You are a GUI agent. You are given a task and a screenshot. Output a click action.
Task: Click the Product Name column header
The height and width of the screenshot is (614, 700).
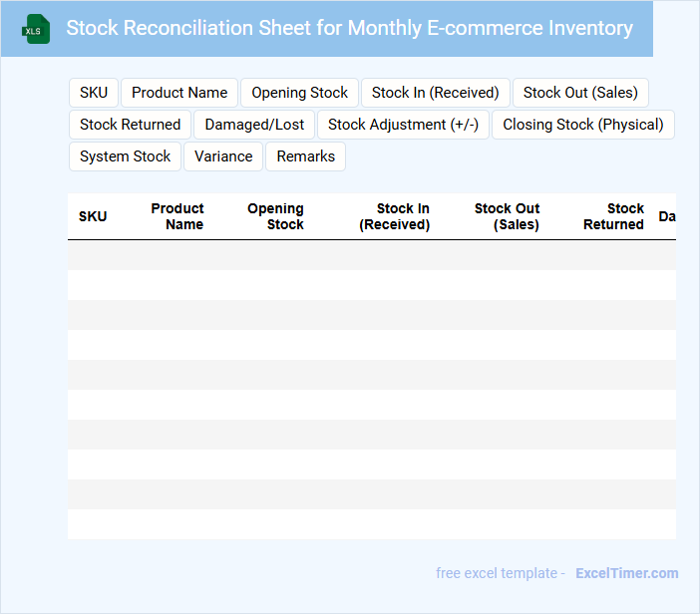(177, 216)
